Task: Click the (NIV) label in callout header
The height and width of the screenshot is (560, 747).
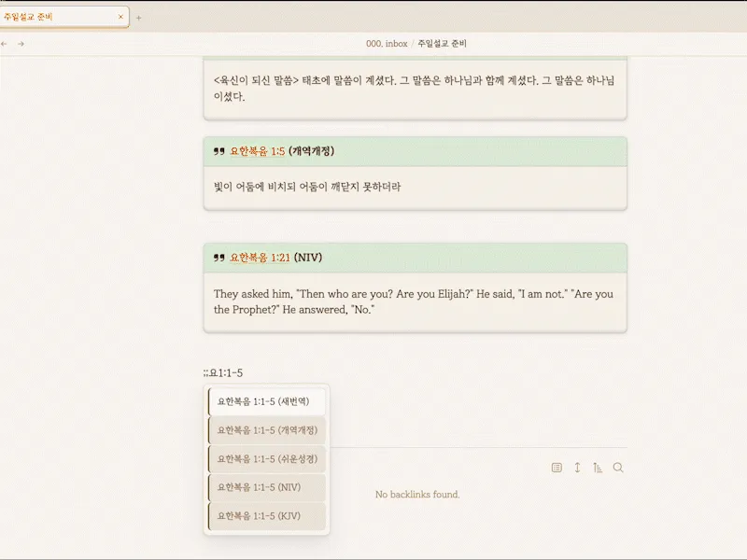Action: [308, 258]
